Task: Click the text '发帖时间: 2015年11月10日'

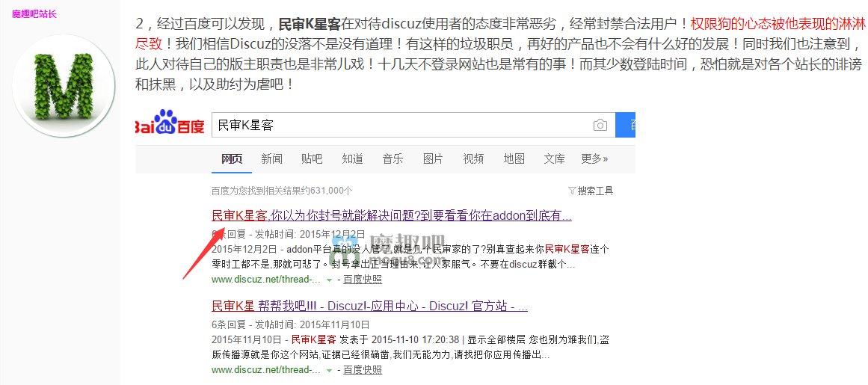Action: pos(313,324)
